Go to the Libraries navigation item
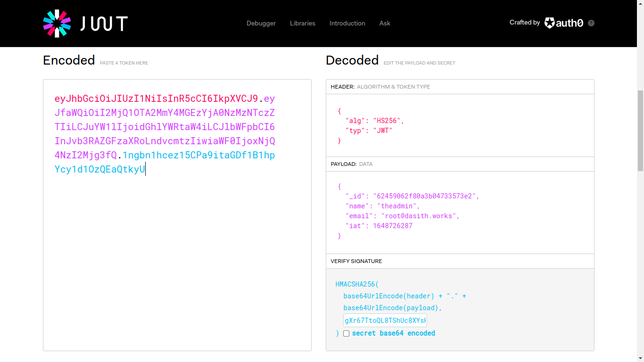 [x=302, y=23]
